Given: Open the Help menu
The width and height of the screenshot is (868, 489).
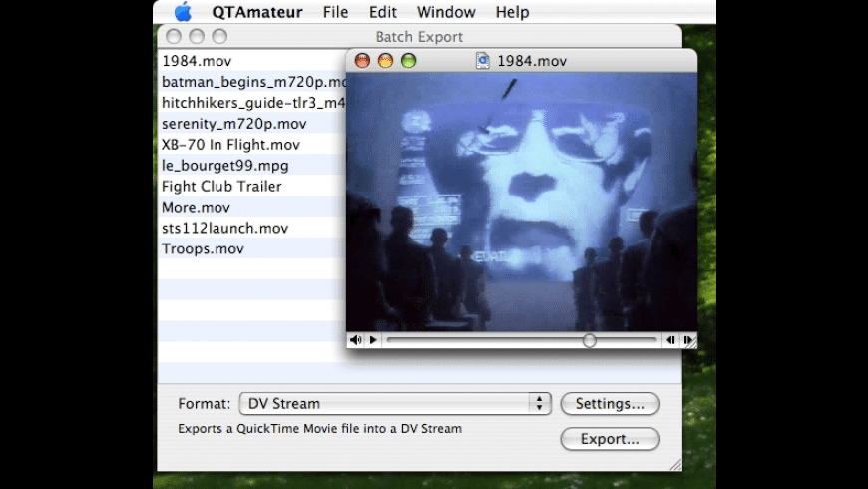Looking at the screenshot, I should 512,12.
